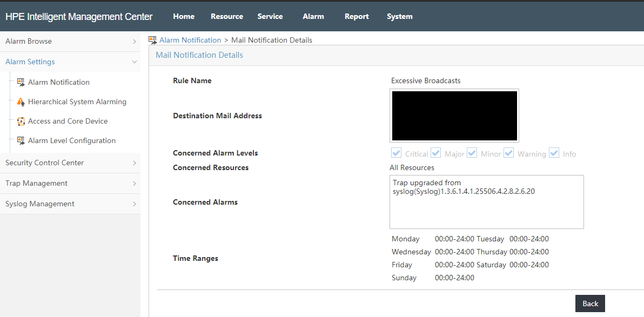Toggle the Major alarm level checkbox
644x317 pixels.
[x=436, y=153]
